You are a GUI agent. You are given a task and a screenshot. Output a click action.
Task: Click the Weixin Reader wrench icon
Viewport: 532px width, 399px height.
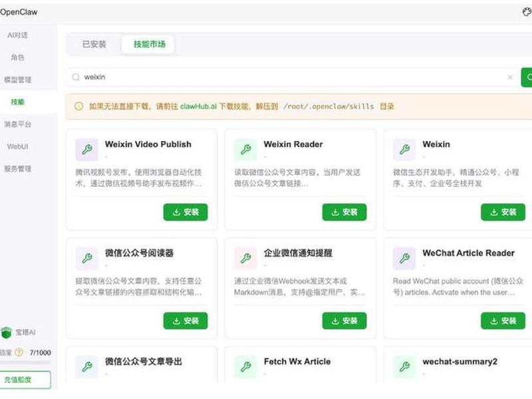[x=245, y=149]
